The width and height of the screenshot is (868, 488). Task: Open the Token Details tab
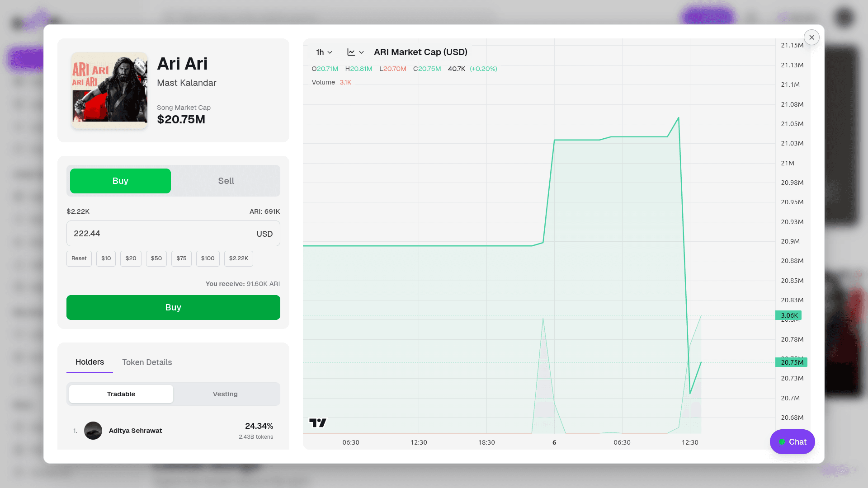tap(147, 362)
